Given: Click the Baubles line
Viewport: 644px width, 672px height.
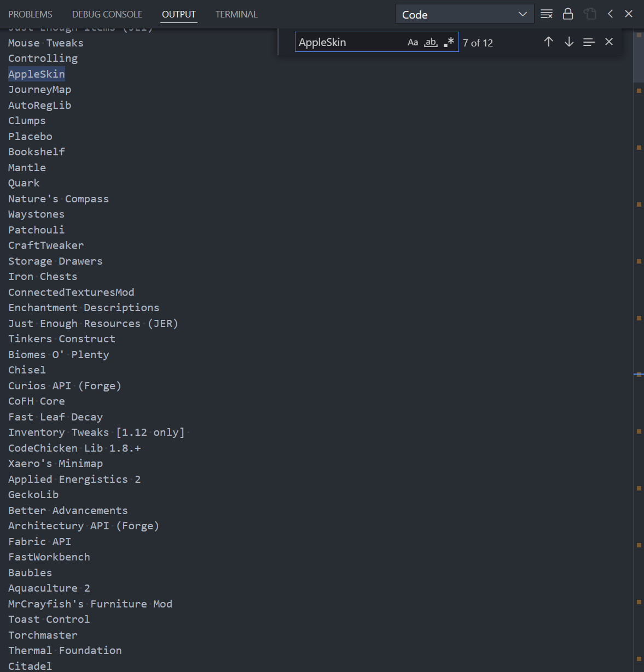Looking at the screenshot, I should click(30, 572).
